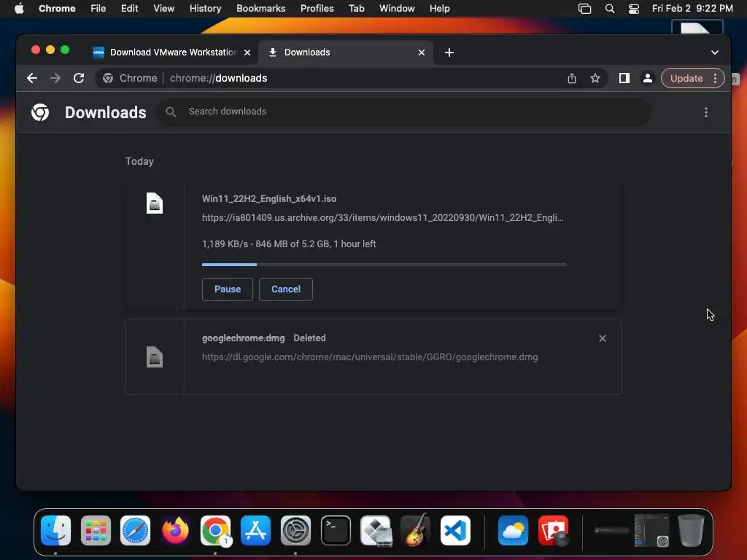Open the Help menu
747x560 pixels.
tap(439, 9)
